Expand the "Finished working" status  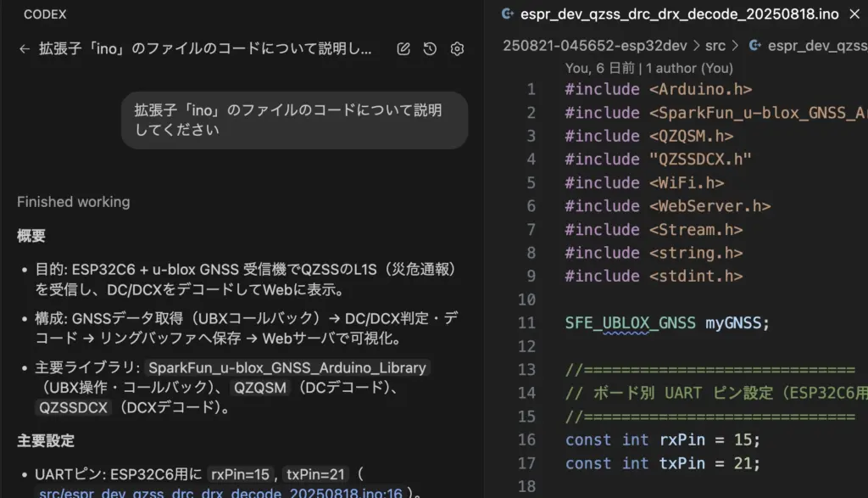tap(74, 202)
